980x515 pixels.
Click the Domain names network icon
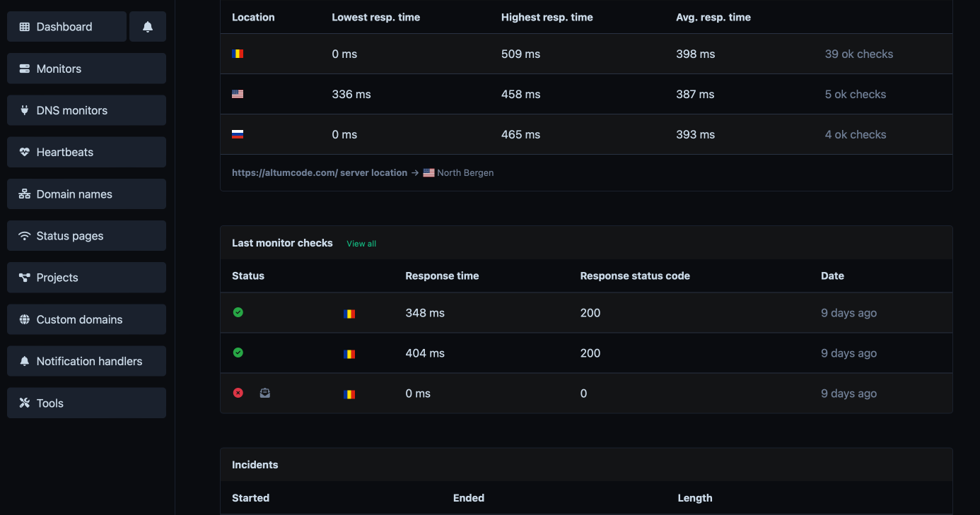click(25, 194)
